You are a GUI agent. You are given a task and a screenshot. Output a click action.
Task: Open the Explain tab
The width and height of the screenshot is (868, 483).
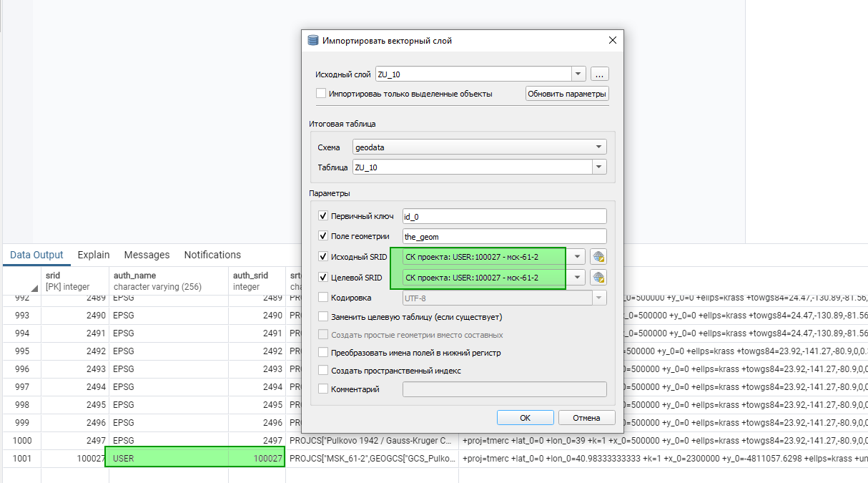tap(94, 255)
